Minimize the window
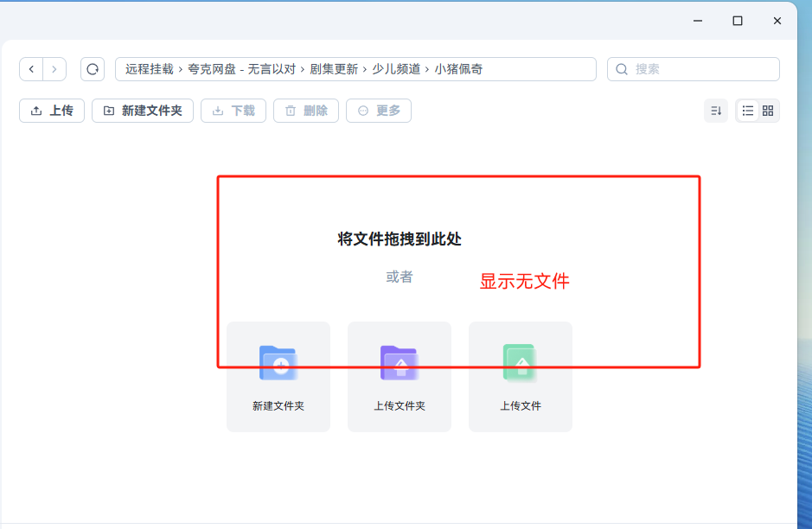The height and width of the screenshot is (529, 812). coord(698,21)
